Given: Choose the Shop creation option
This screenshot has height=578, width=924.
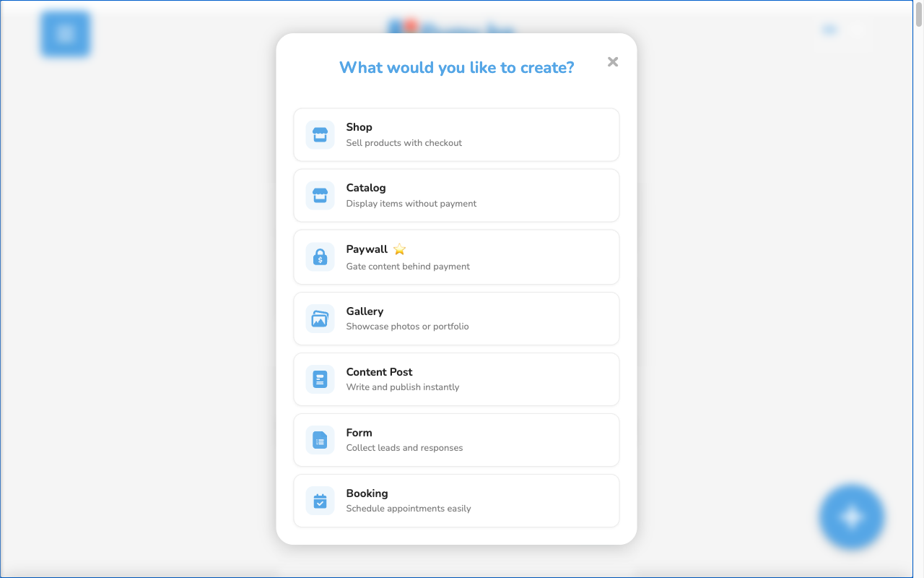Looking at the screenshot, I should point(456,134).
